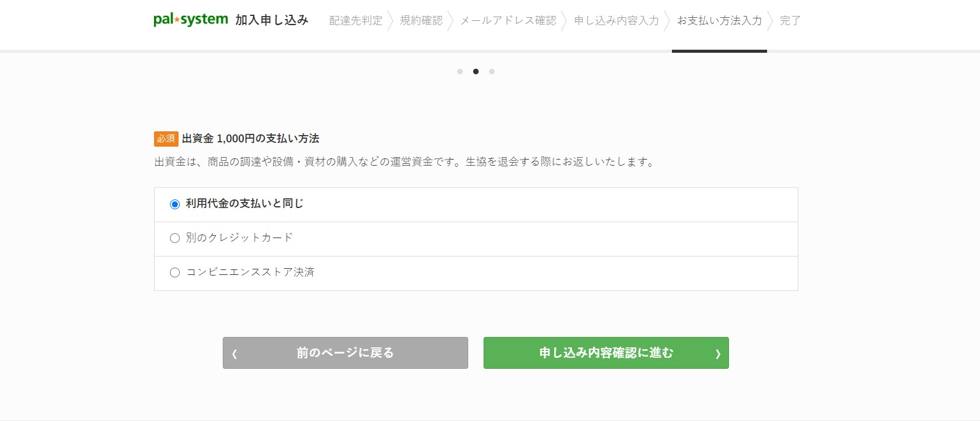
Task: Select the first carousel dot indicator
Action: (x=460, y=72)
